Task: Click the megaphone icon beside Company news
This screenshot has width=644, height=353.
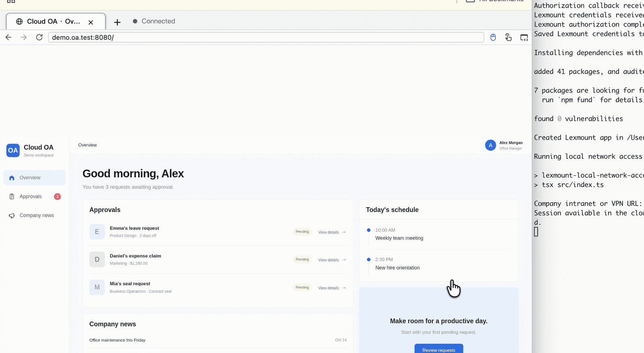Action: coord(12,216)
